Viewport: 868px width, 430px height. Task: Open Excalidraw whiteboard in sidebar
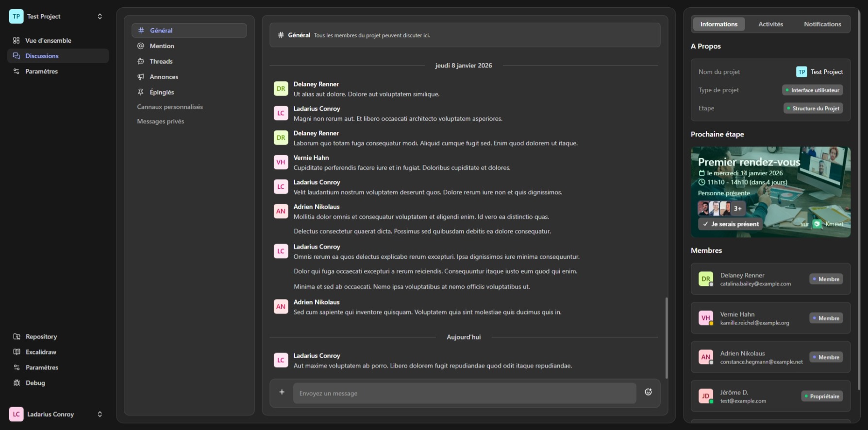[41, 352]
